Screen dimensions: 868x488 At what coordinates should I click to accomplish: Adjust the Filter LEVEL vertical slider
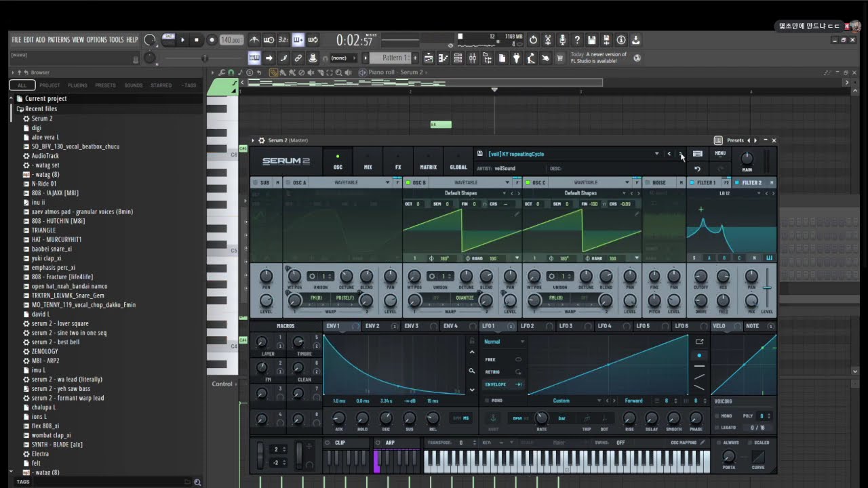coord(767,287)
